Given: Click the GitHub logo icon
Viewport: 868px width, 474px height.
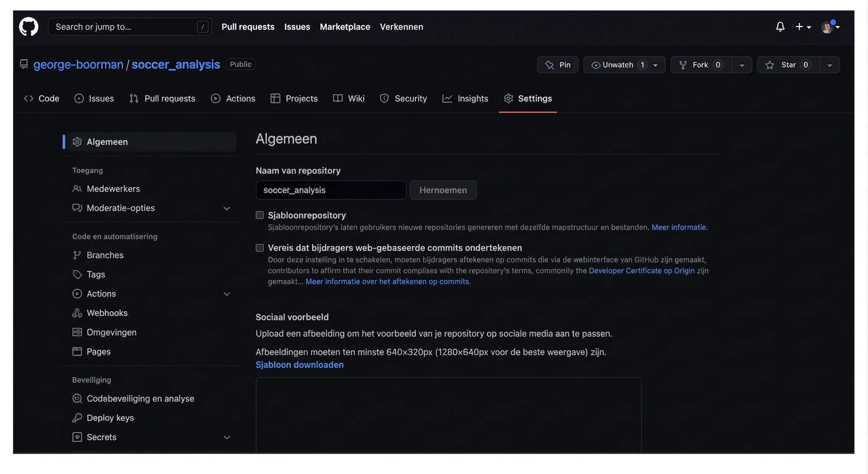Looking at the screenshot, I should pos(28,27).
